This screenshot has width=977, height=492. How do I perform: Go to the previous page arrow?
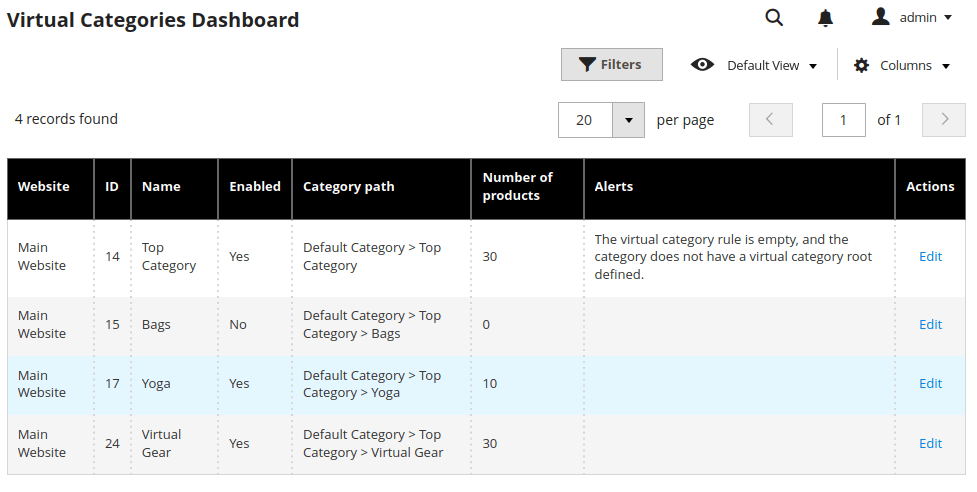coord(770,120)
